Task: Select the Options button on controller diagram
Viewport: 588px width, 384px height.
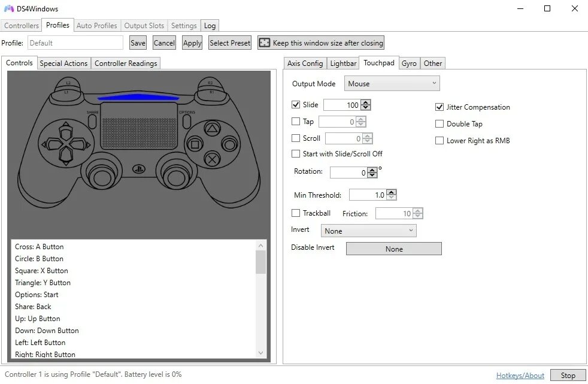Action: pos(186,122)
